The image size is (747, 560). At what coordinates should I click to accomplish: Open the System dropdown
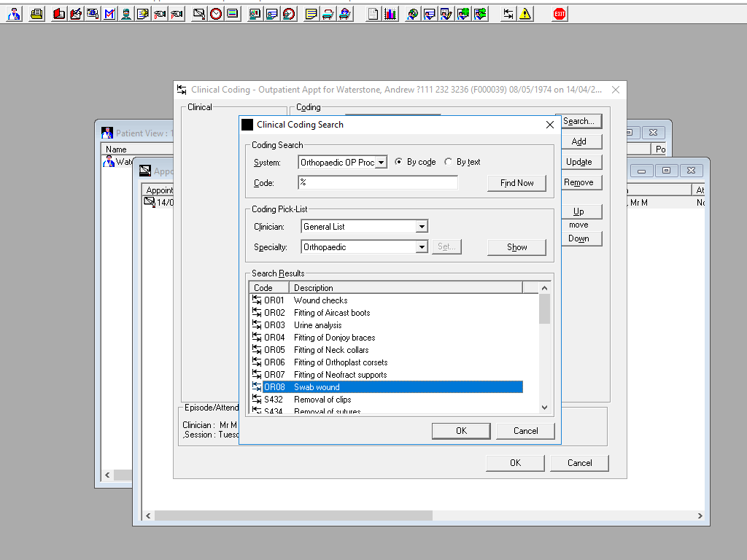[381, 163]
